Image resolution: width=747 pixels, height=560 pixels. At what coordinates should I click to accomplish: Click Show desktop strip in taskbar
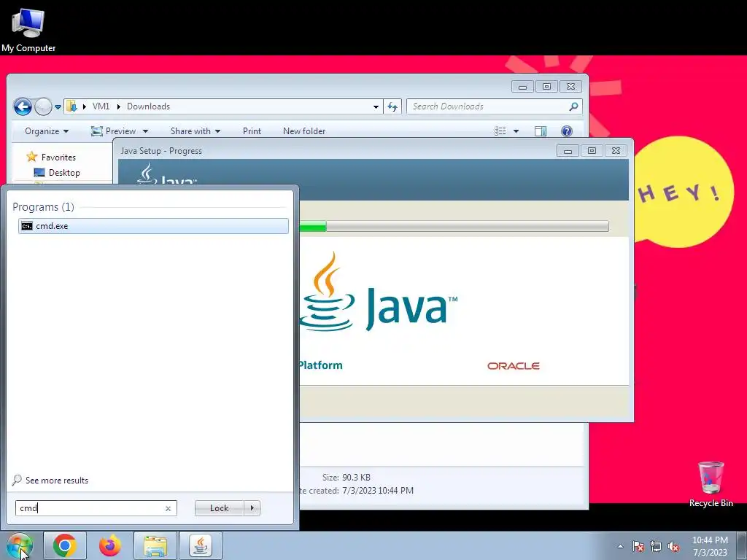coord(742,545)
